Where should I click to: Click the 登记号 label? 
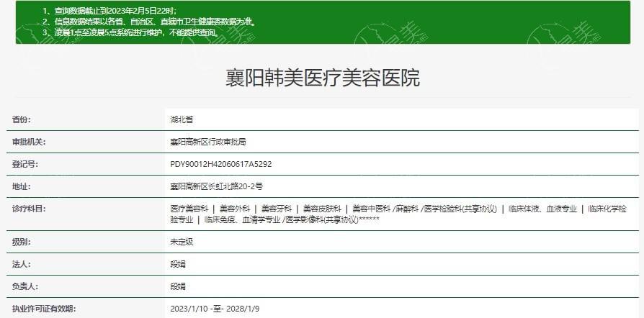pyautogui.click(x=25, y=164)
